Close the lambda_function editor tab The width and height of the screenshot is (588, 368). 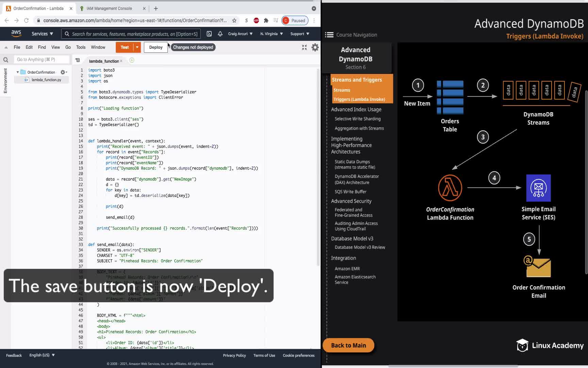(x=121, y=61)
